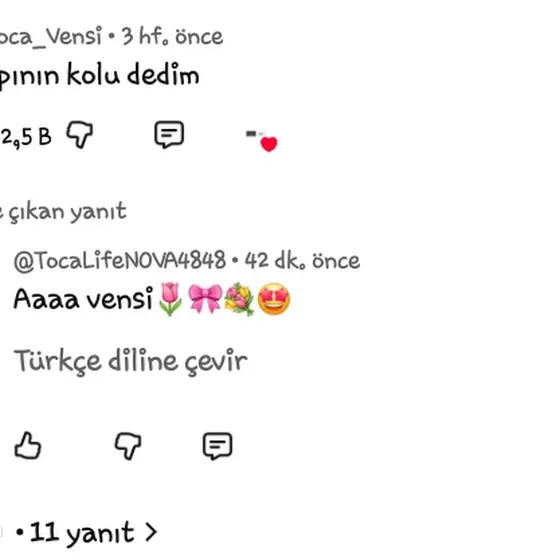The width and height of the screenshot is (560, 560).
Task: Click the 42 dk. önce timestamp
Action: [x=302, y=261]
